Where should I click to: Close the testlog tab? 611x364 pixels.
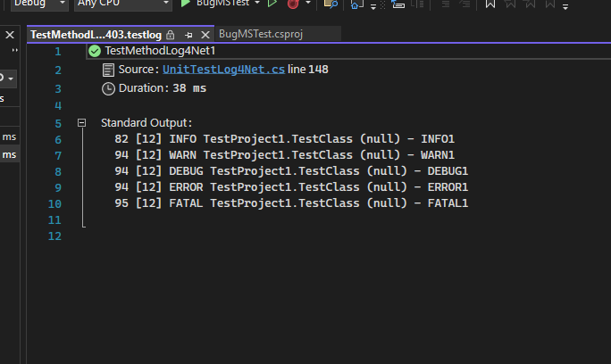coord(205,35)
